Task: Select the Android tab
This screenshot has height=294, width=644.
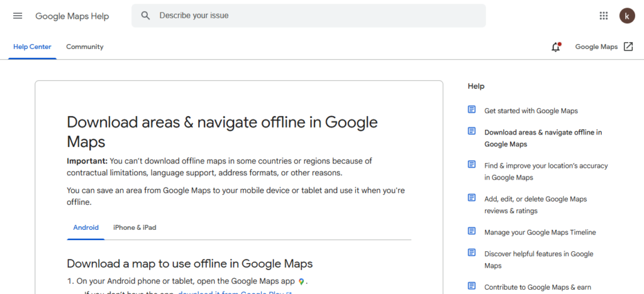Action: (86, 227)
